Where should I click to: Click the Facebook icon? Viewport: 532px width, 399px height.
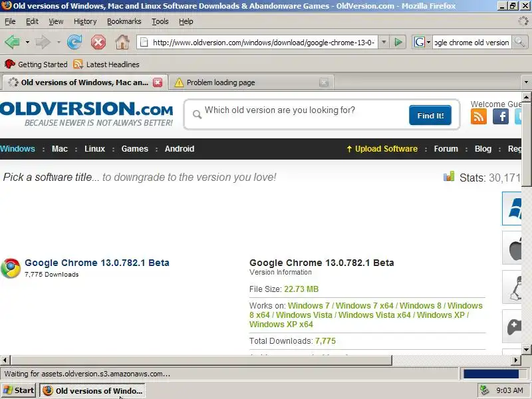pos(501,117)
